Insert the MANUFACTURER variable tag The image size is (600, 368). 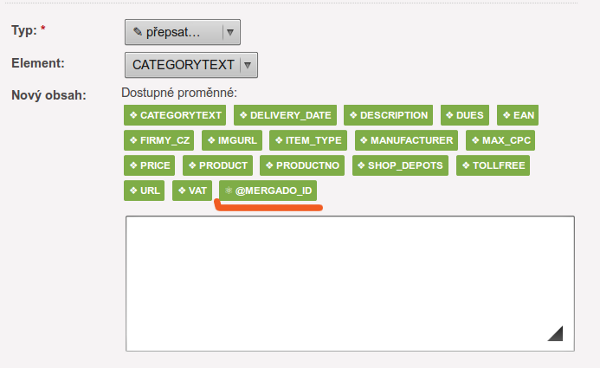point(406,140)
